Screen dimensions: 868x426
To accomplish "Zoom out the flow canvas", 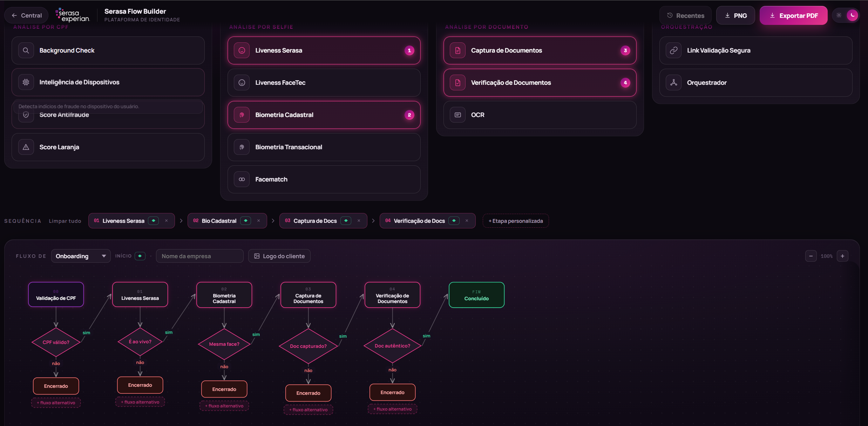I will click(x=811, y=256).
